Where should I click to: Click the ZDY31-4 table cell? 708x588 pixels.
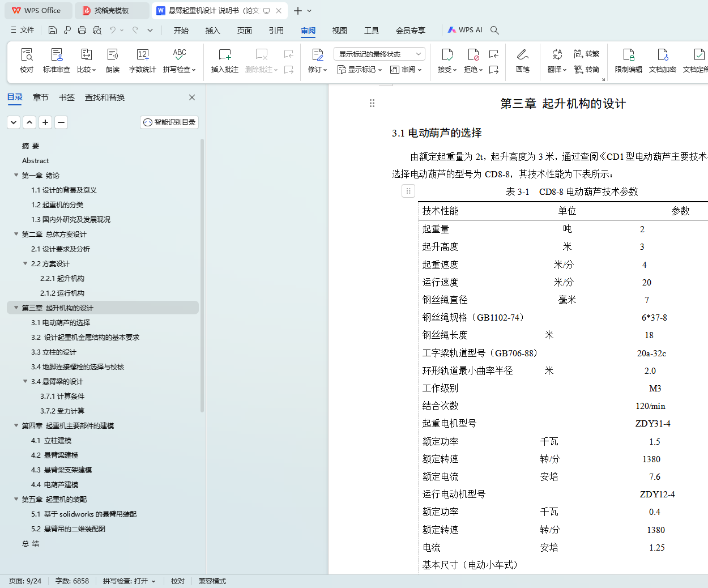pos(653,423)
